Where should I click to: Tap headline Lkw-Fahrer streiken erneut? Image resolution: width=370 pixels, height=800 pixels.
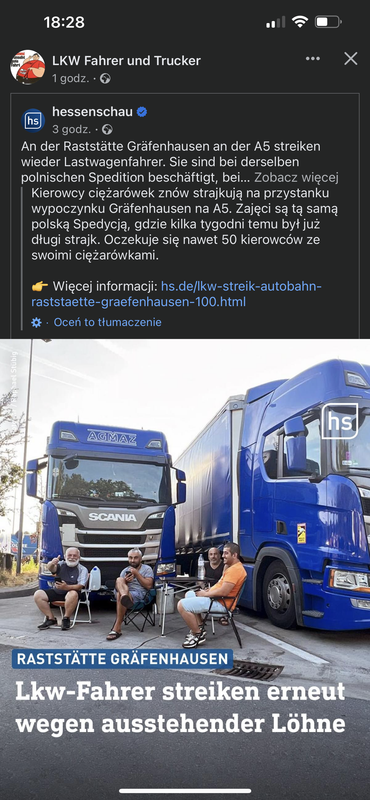coord(180,691)
